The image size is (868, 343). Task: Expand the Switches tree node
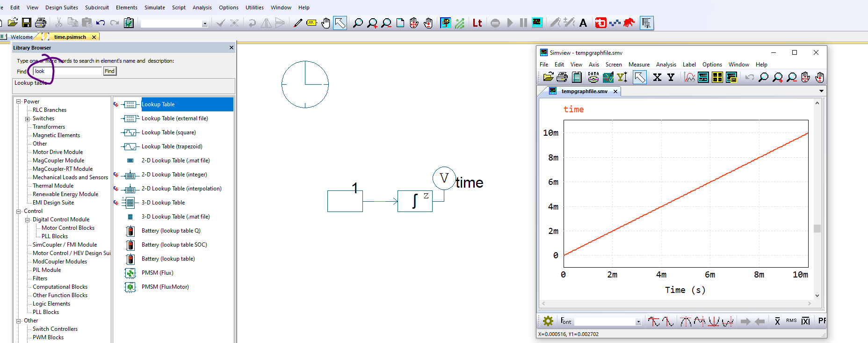point(28,119)
